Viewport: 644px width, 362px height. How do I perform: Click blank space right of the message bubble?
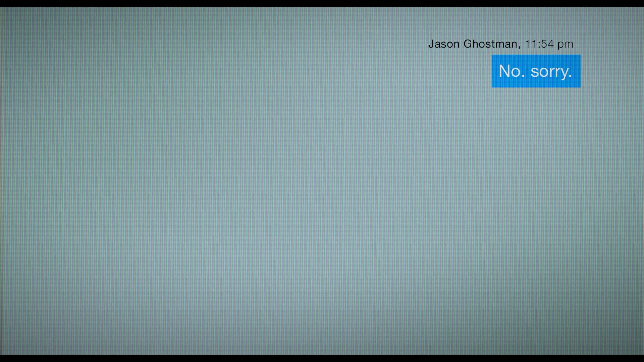612,71
